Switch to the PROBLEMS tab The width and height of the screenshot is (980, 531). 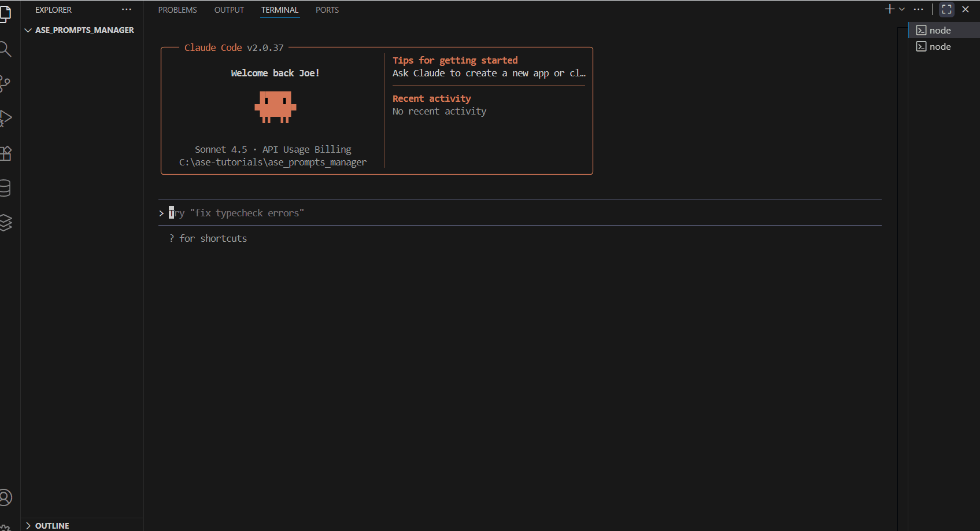177,10
